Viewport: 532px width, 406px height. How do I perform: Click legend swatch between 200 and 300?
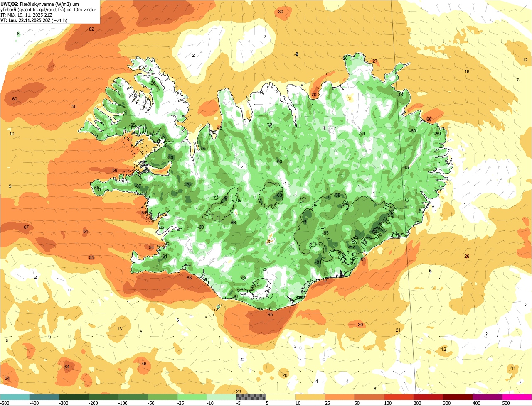pyautogui.click(x=428, y=397)
